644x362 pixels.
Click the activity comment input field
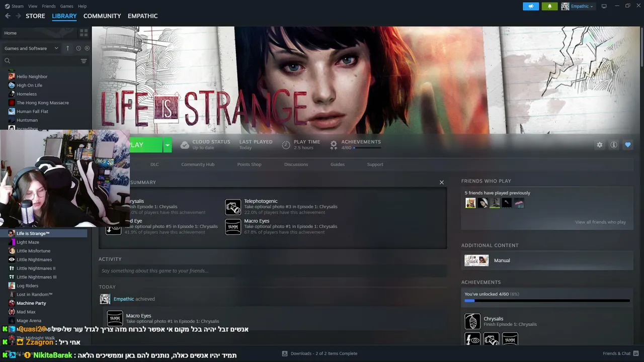tap(273, 271)
